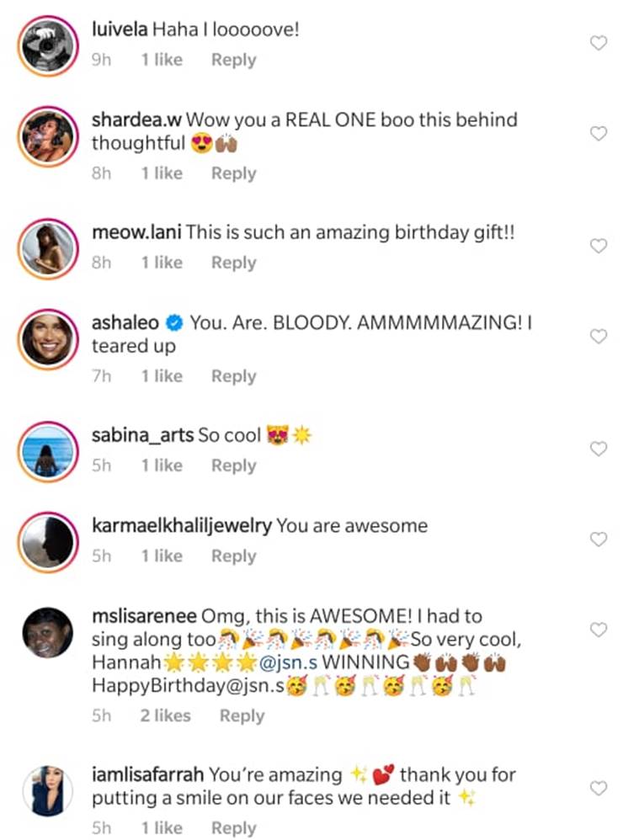Like iamlisafarrah's comment with heart icon
This screenshot has height=840, width=639.
[598, 788]
